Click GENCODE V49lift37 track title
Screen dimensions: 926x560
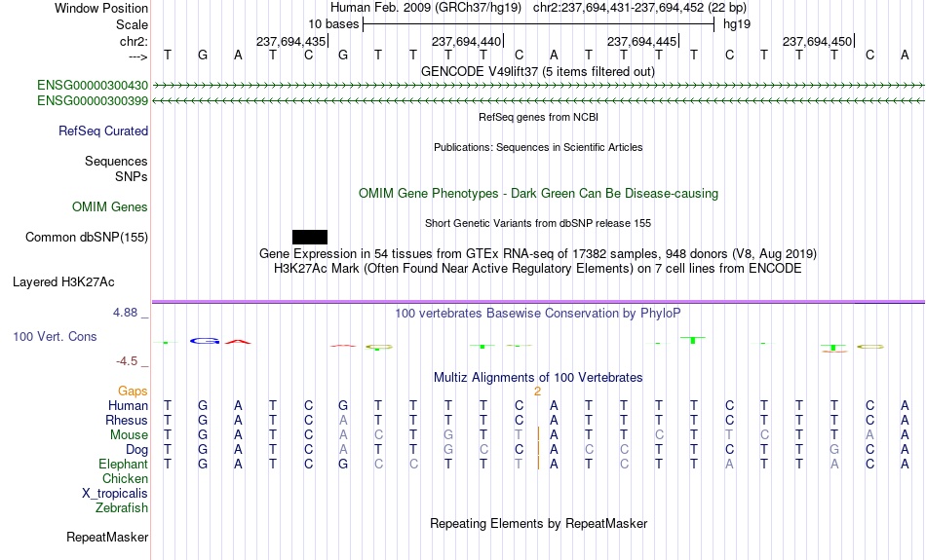point(537,71)
